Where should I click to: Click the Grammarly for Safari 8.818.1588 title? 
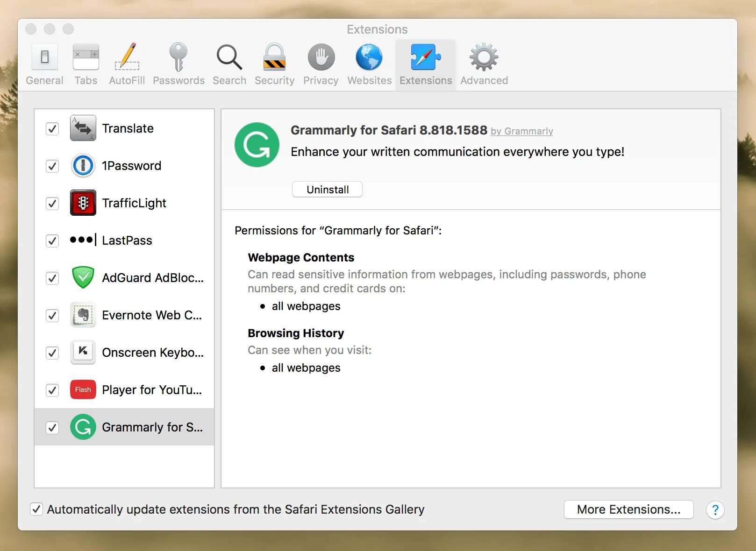(x=389, y=130)
